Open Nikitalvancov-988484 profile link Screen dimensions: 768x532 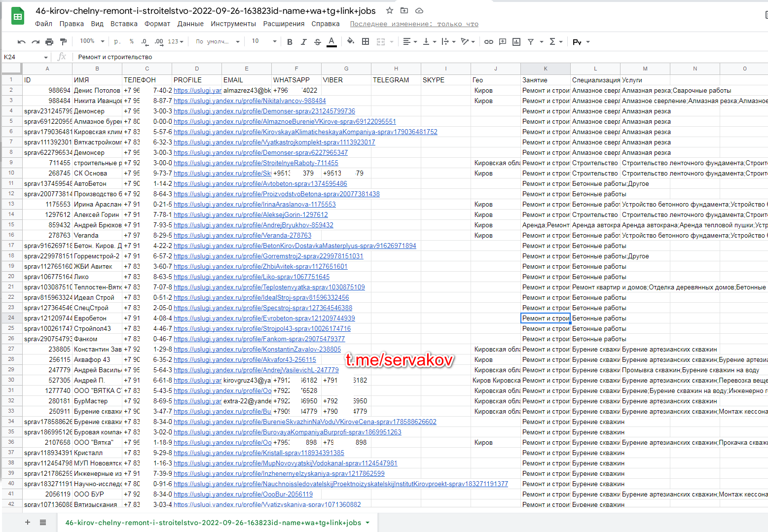[250, 101]
